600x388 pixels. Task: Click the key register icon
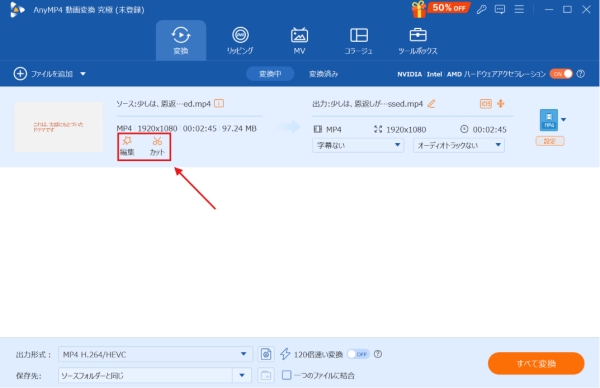click(481, 9)
